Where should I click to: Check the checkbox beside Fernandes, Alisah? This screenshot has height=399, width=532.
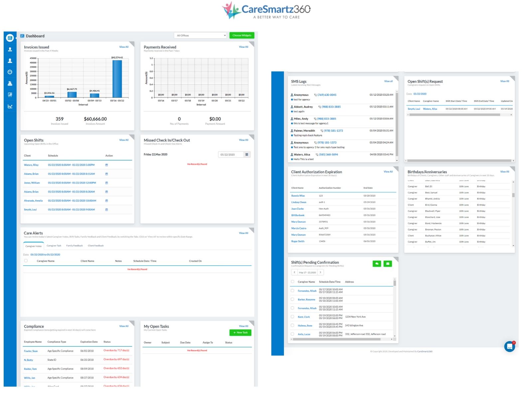coord(292,290)
